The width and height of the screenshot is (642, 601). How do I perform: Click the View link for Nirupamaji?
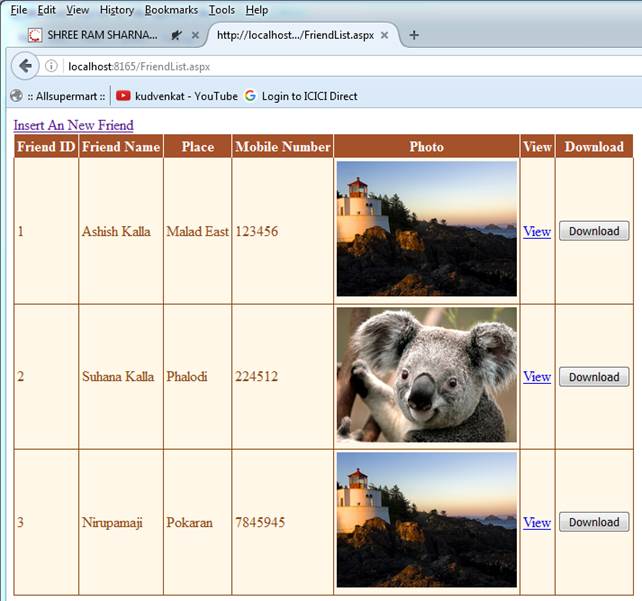pyautogui.click(x=537, y=522)
